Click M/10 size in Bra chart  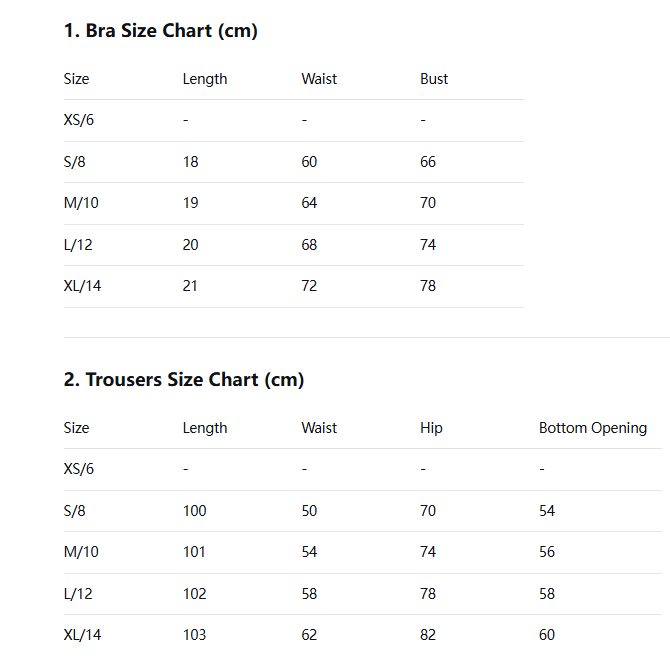(x=81, y=203)
